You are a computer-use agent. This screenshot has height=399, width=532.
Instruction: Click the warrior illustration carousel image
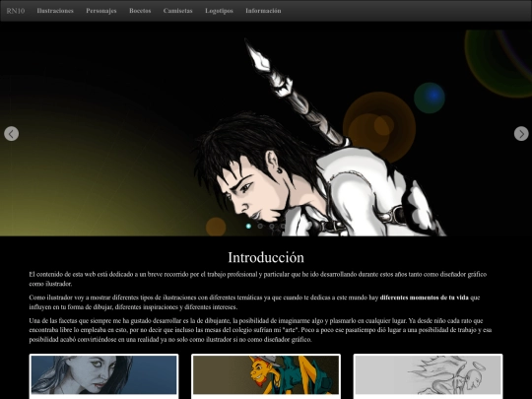[266, 133]
